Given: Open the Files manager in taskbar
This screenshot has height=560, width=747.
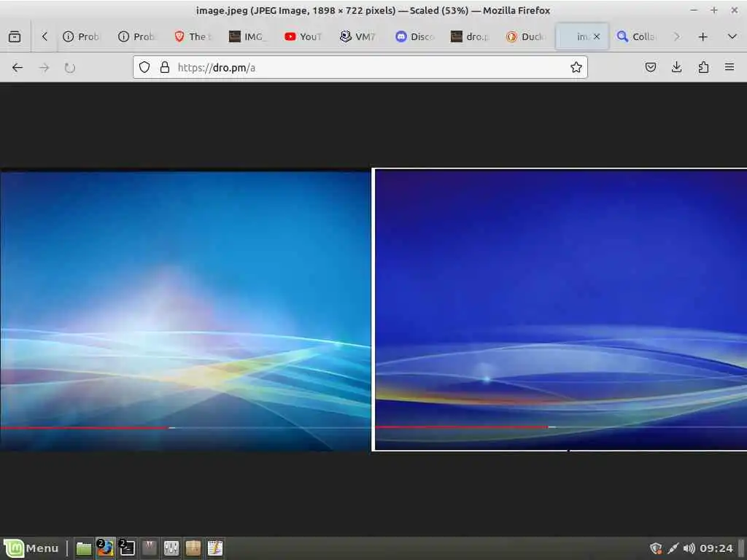Looking at the screenshot, I should (84, 548).
